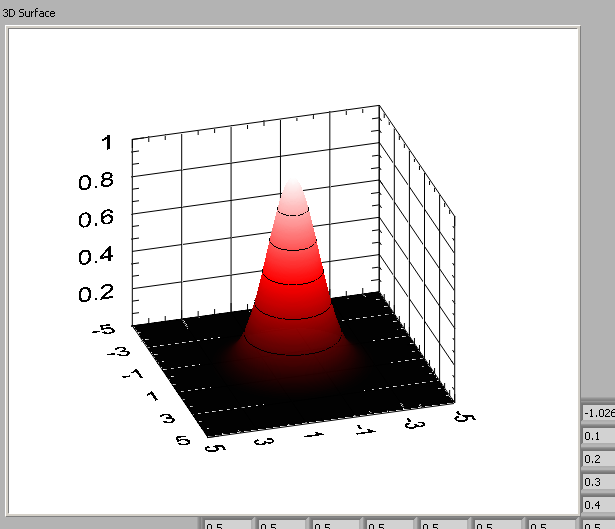The width and height of the screenshot is (615, 529).
Task: Click the 0.8 vertical axis tick label
Action: (x=97, y=181)
